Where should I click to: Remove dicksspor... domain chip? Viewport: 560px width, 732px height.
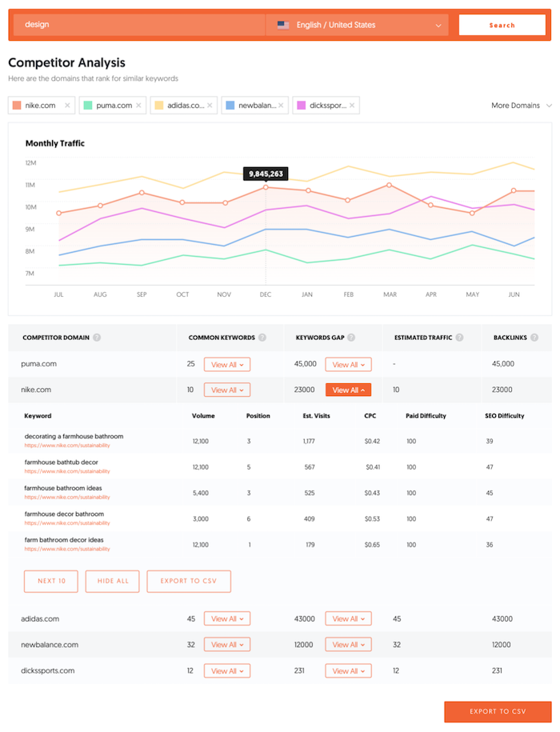coord(352,106)
